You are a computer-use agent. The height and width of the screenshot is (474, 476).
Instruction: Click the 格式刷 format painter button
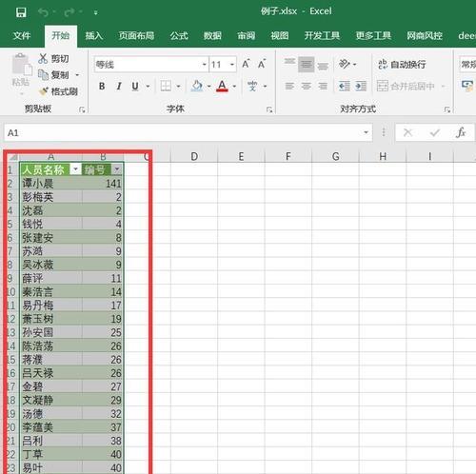coord(58,91)
